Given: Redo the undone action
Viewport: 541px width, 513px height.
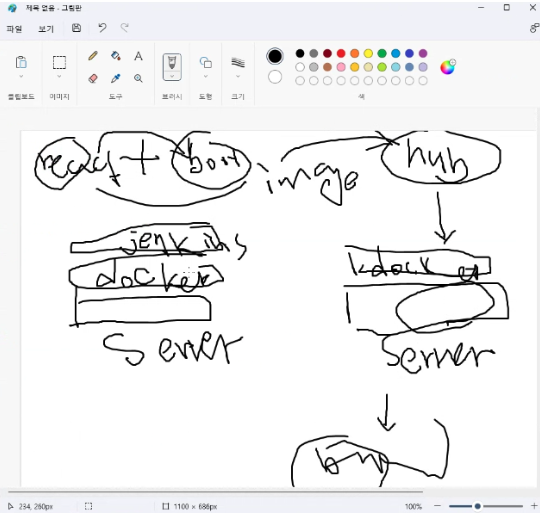Looking at the screenshot, I should [x=125, y=28].
